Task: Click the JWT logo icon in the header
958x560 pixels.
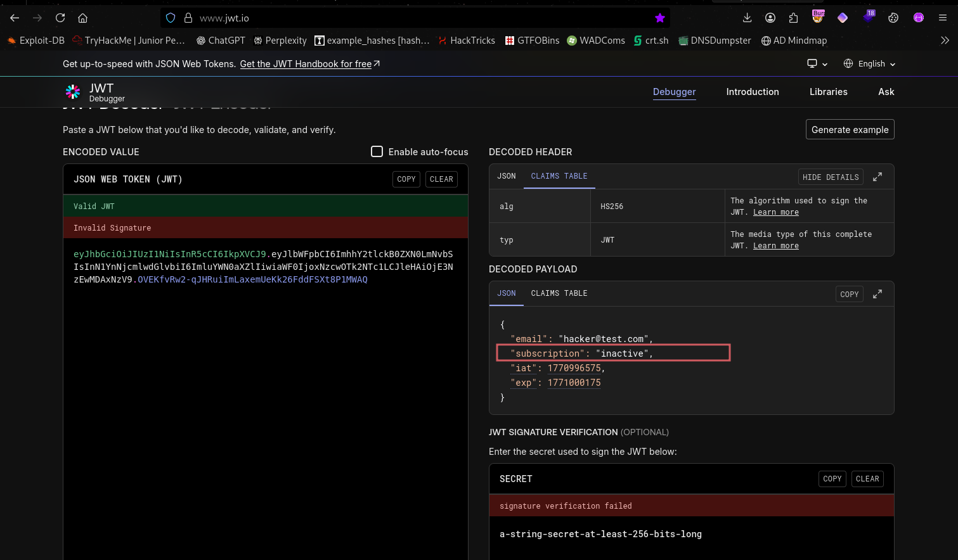Action: [73, 92]
